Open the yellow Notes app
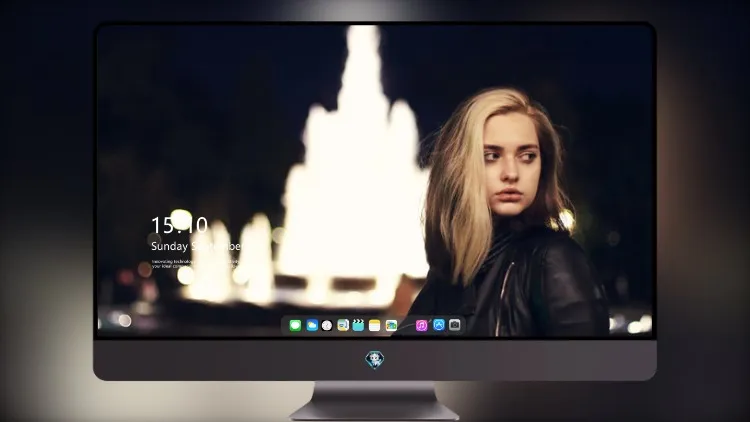The height and width of the screenshot is (422, 750). point(375,325)
